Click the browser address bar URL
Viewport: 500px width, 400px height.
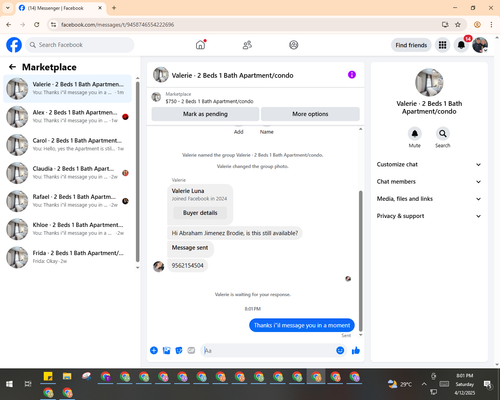pos(117,25)
